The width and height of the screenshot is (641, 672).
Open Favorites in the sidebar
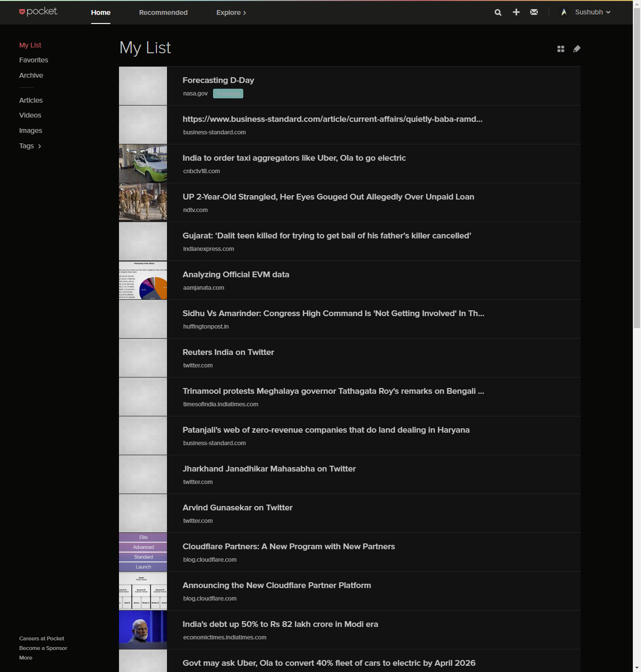34,60
